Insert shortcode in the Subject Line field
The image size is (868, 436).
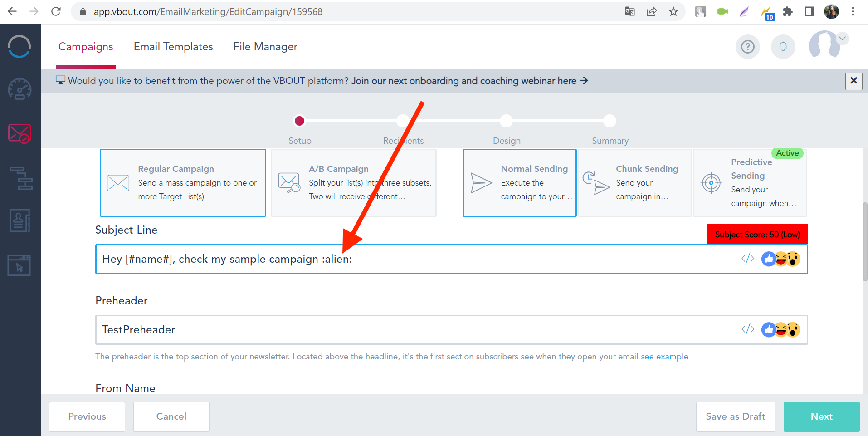pyautogui.click(x=748, y=259)
